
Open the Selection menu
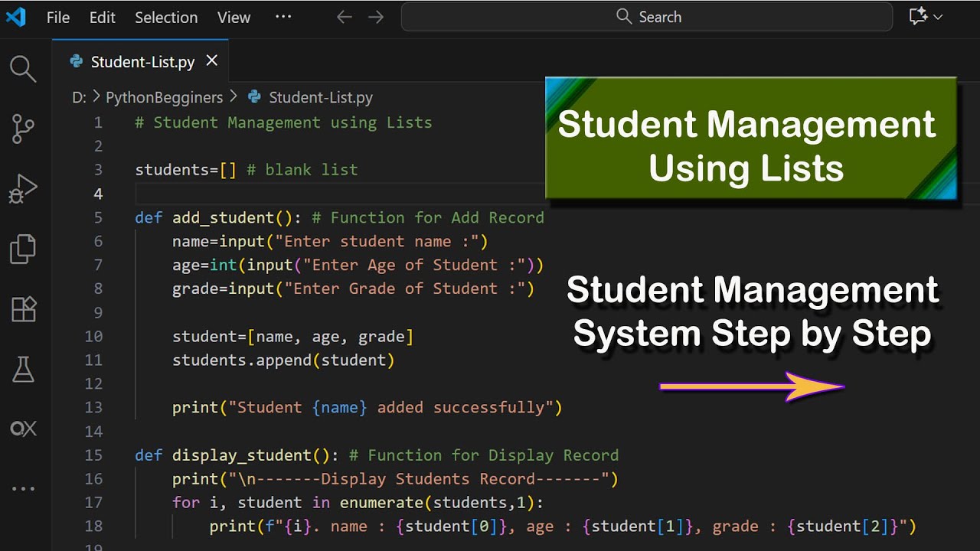pos(166,17)
